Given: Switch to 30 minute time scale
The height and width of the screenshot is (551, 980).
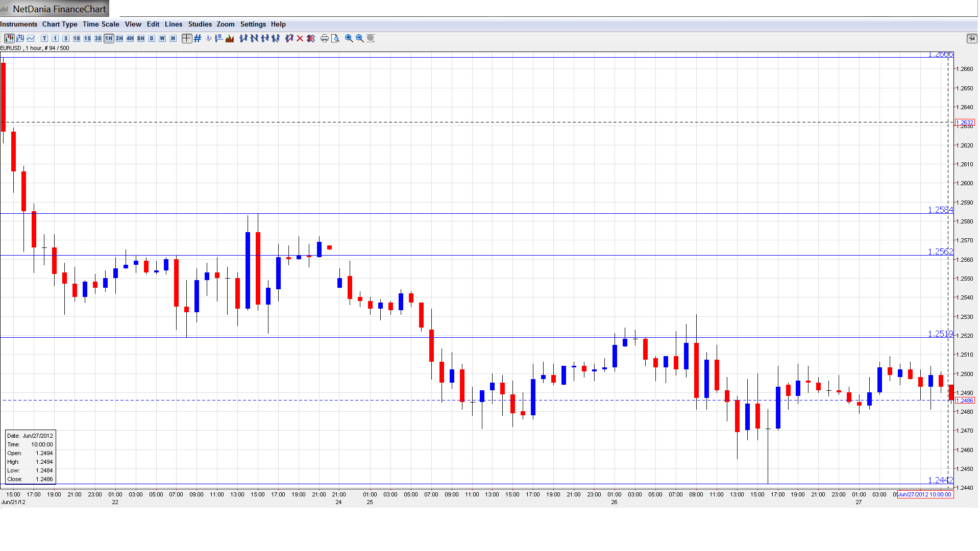Looking at the screenshot, I should (98, 38).
